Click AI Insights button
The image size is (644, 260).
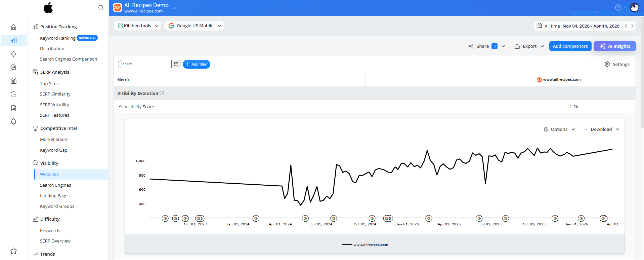pos(614,46)
